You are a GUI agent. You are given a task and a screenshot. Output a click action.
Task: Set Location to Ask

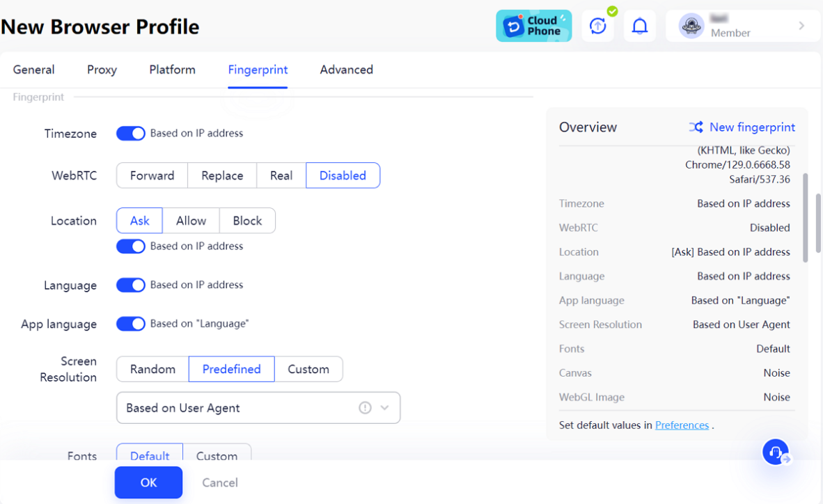pos(140,221)
